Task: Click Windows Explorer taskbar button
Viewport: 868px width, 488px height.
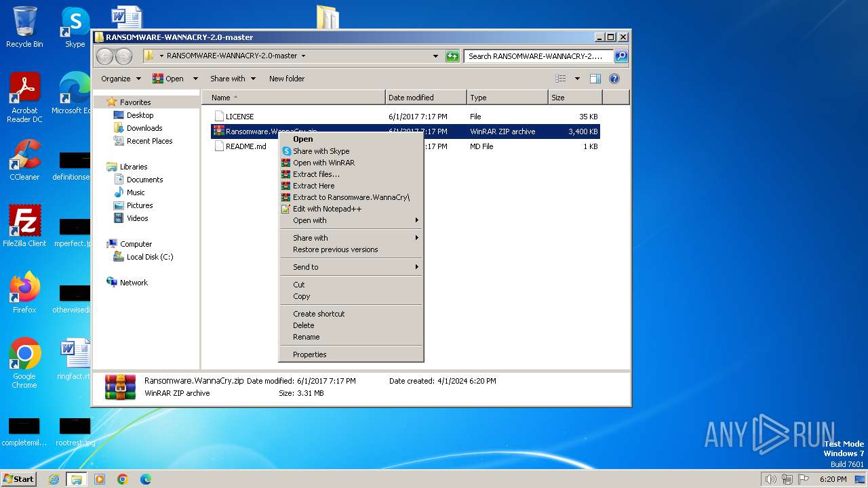Action: tap(76, 479)
